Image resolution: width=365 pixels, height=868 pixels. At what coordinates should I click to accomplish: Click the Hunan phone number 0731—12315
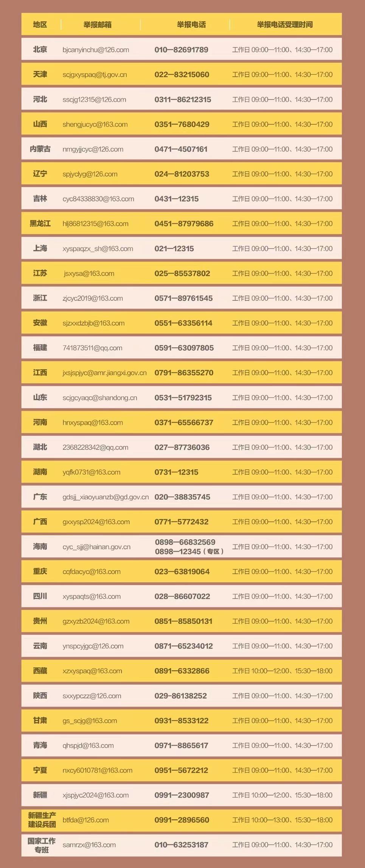tap(176, 472)
